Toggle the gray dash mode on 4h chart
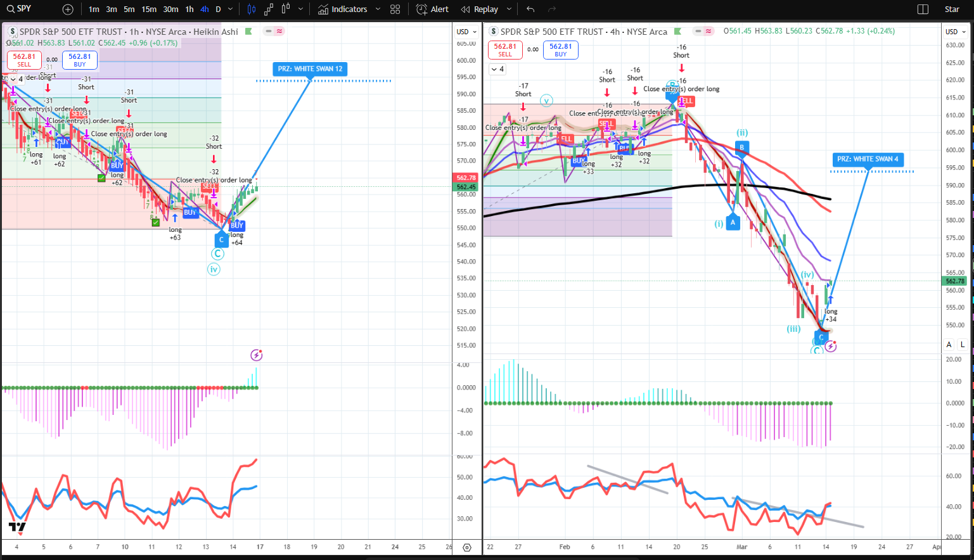This screenshot has width=974, height=560. point(698,31)
